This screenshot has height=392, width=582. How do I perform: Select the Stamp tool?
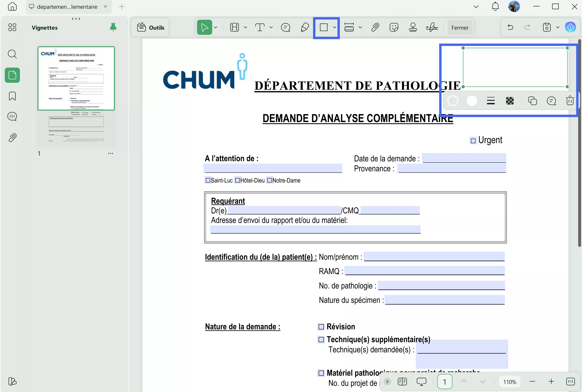(x=413, y=27)
